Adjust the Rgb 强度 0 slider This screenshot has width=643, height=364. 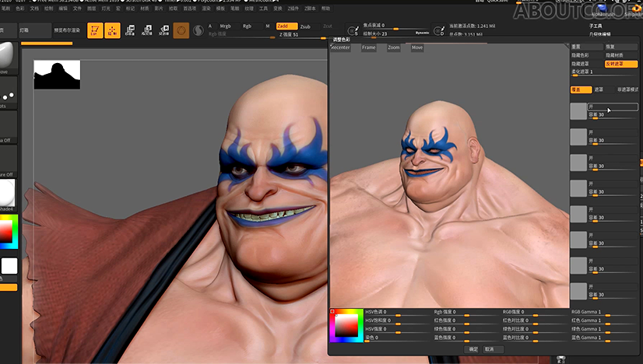point(466,313)
